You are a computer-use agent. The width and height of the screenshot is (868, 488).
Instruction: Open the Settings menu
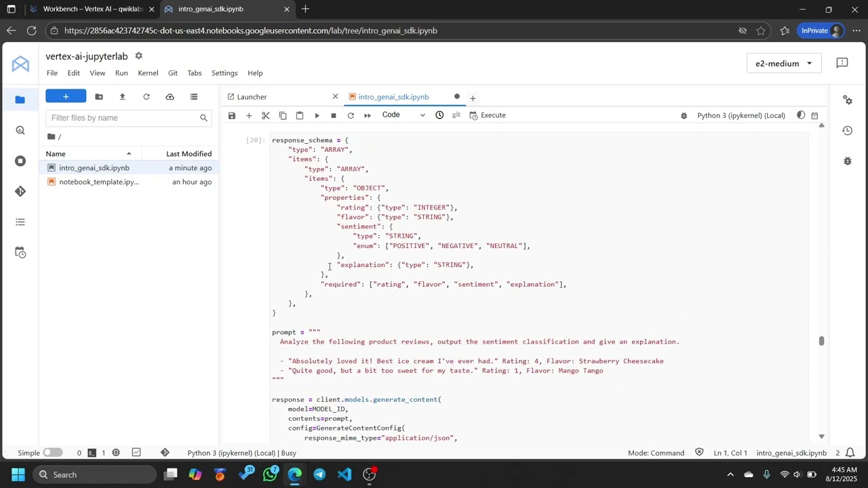[x=224, y=73]
